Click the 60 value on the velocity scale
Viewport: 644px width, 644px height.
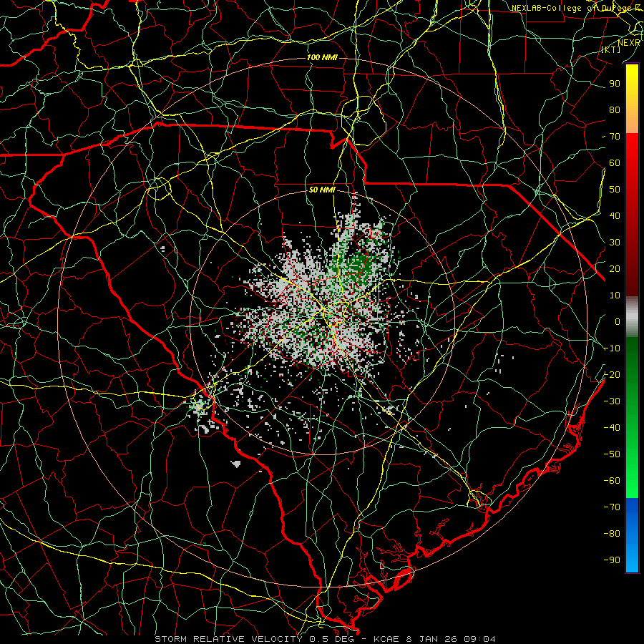point(615,163)
